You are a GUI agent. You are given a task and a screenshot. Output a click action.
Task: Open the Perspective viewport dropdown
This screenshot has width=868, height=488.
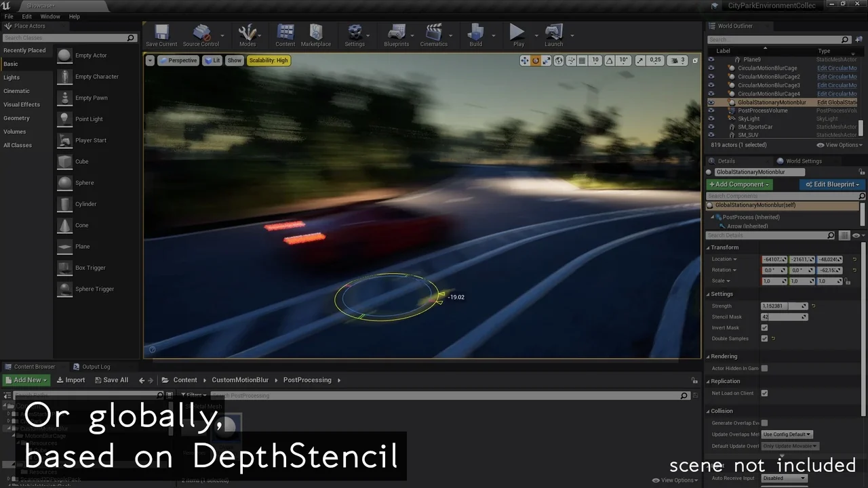click(178, 60)
